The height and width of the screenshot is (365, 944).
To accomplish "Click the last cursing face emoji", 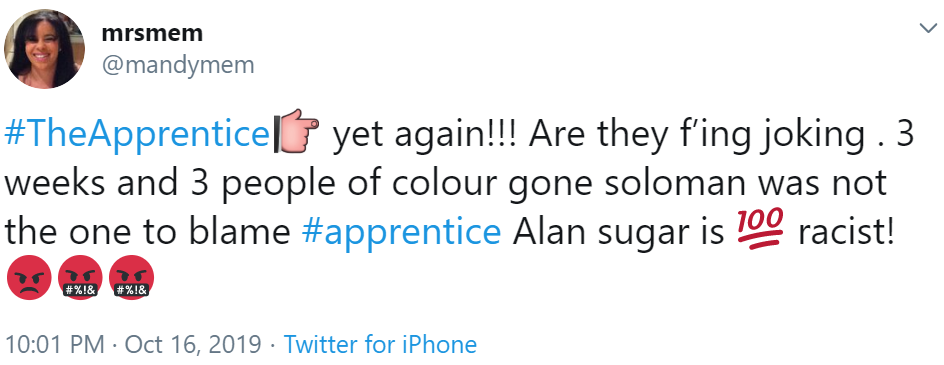I will [x=132, y=276].
